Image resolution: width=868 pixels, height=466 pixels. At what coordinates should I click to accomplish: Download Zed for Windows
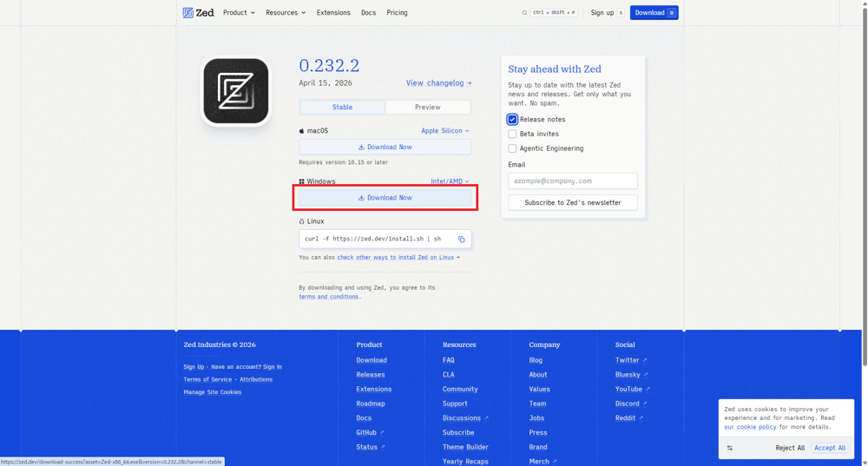click(385, 198)
